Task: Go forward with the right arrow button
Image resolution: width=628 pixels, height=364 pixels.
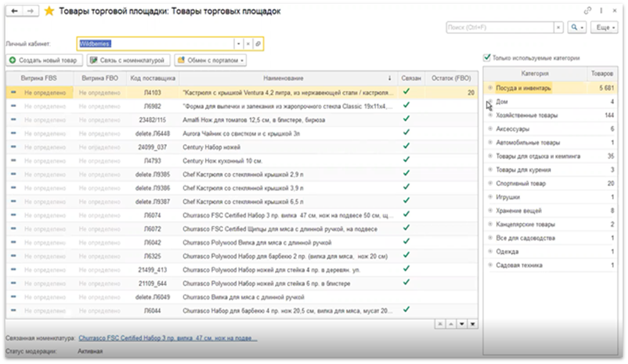Action: click(30, 11)
